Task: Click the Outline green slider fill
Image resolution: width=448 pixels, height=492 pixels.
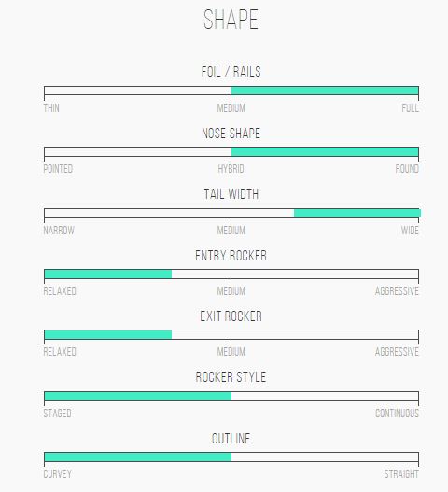Action: click(138, 457)
